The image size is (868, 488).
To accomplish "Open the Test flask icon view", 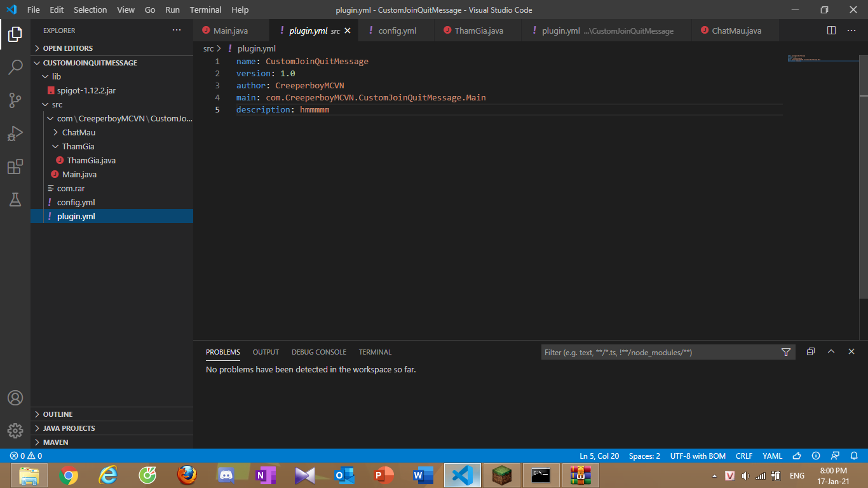I will (x=15, y=200).
